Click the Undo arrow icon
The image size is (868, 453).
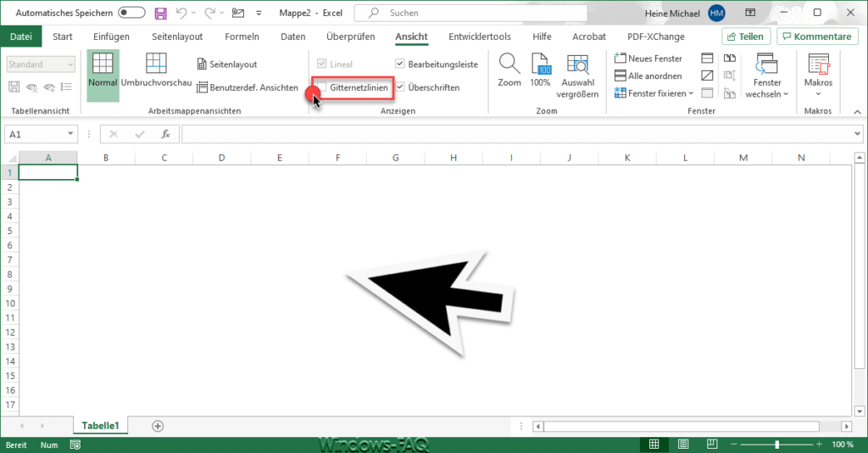pyautogui.click(x=181, y=13)
